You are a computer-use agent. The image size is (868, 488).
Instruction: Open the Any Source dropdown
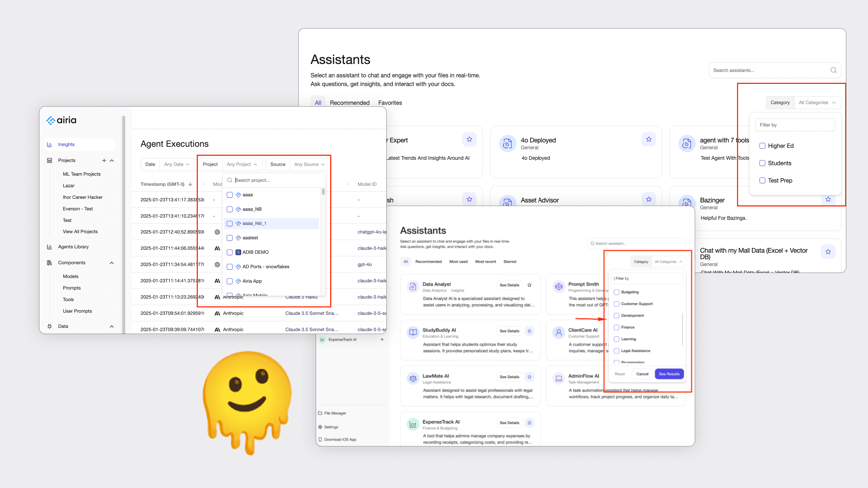(x=309, y=164)
